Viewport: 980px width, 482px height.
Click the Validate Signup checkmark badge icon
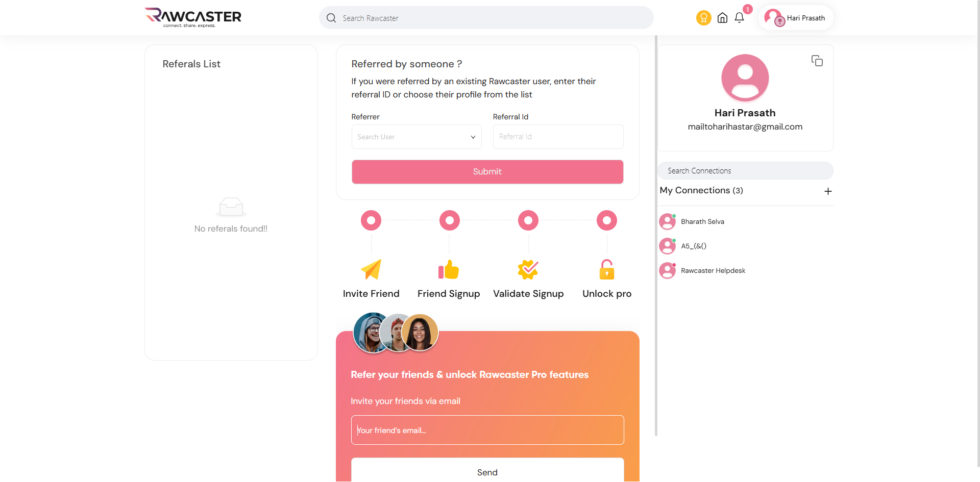pos(528,269)
